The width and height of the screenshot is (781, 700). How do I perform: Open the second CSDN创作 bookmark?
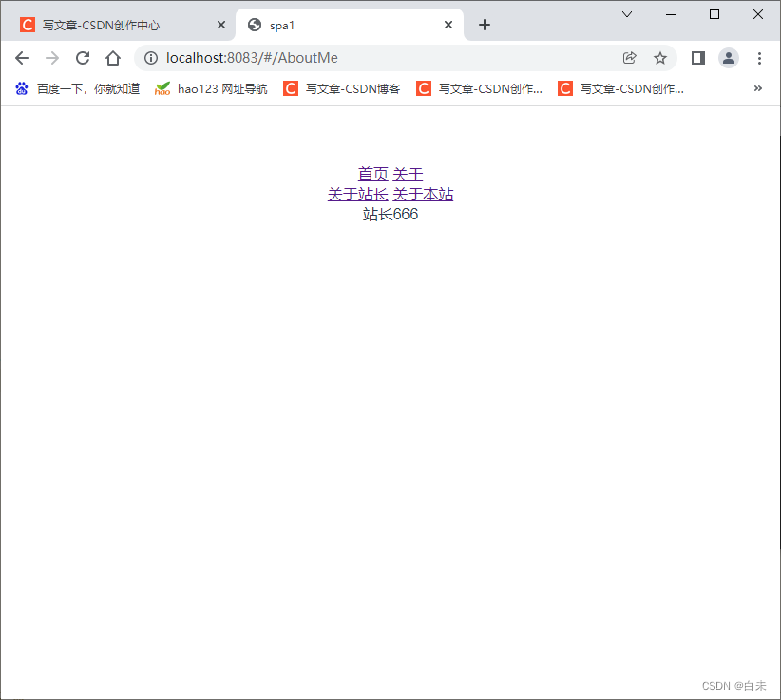pyautogui.click(x=479, y=88)
